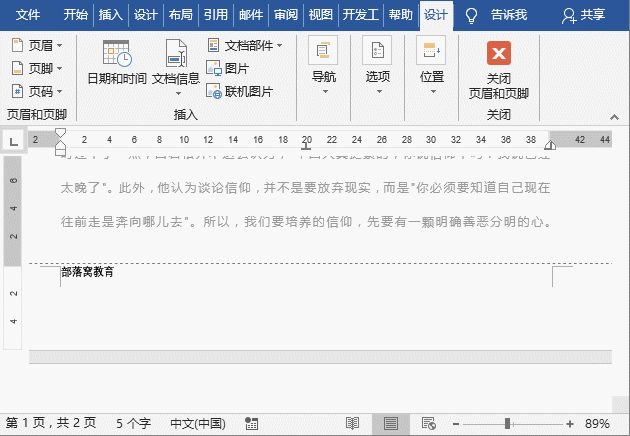Click the language indicator 中文(中国)

coord(198,424)
